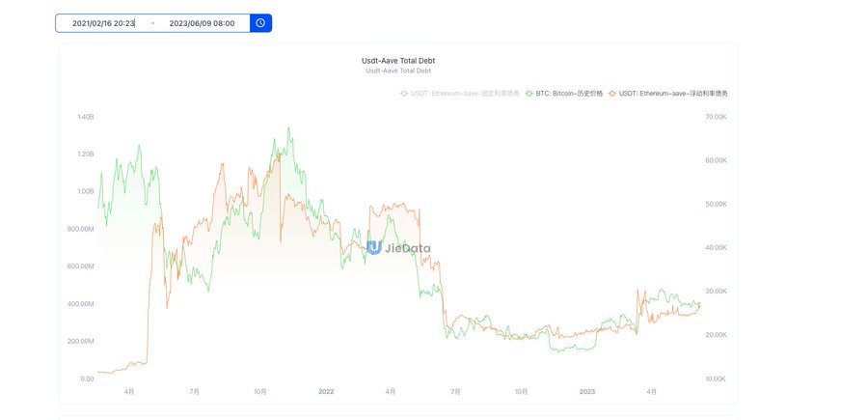Screen dimensions: 868x420
Task: Click the 0.00 left axis label
Action: (87, 378)
